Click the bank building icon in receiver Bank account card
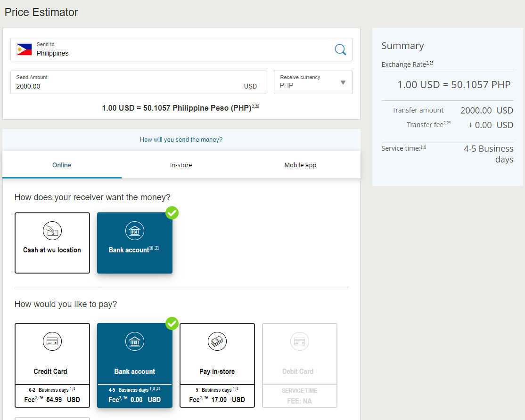525x420 pixels. pyautogui.click(x=135, y=231)
